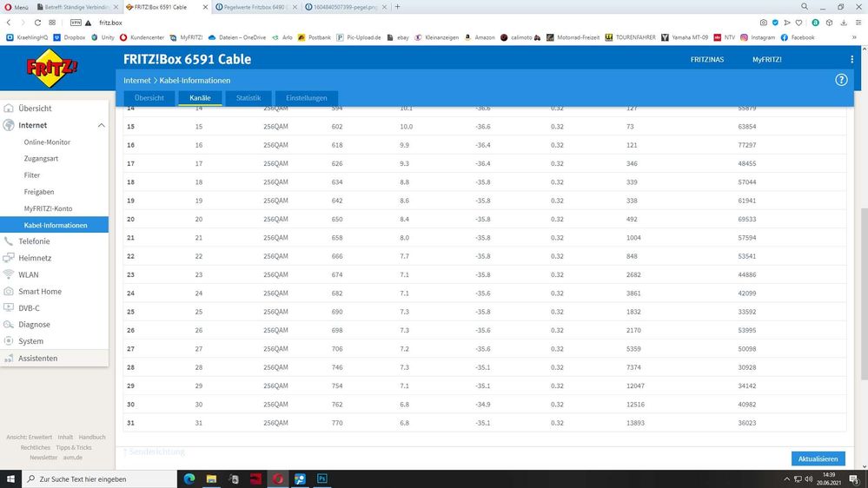This screenshot has width=868, height=488.
Task: Open the MyFRITZ! header link
Action: [766, 59]
